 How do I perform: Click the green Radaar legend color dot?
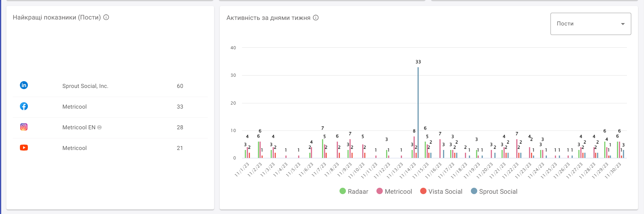point(342,191)
